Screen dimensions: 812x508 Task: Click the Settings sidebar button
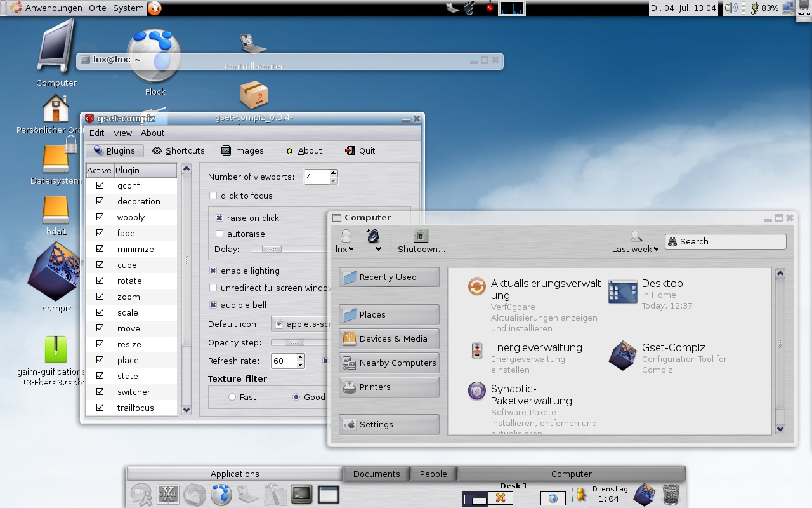(x=389, y=424)
